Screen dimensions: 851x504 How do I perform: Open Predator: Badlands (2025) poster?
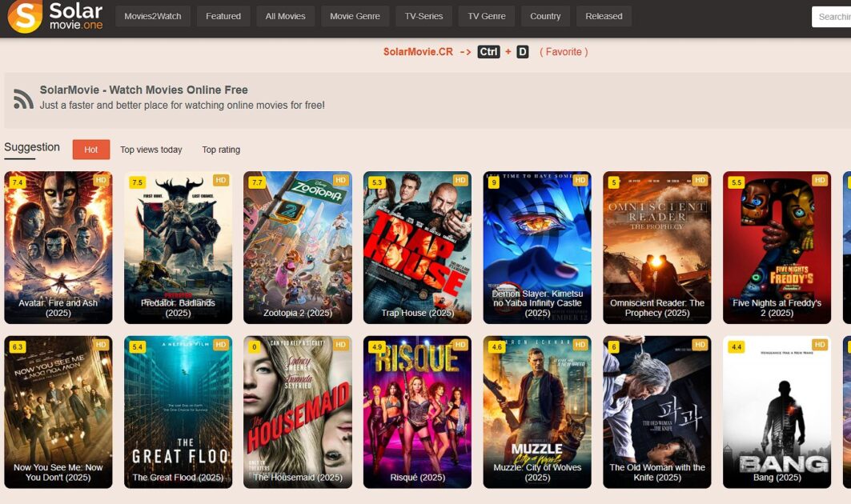[178, 247]
